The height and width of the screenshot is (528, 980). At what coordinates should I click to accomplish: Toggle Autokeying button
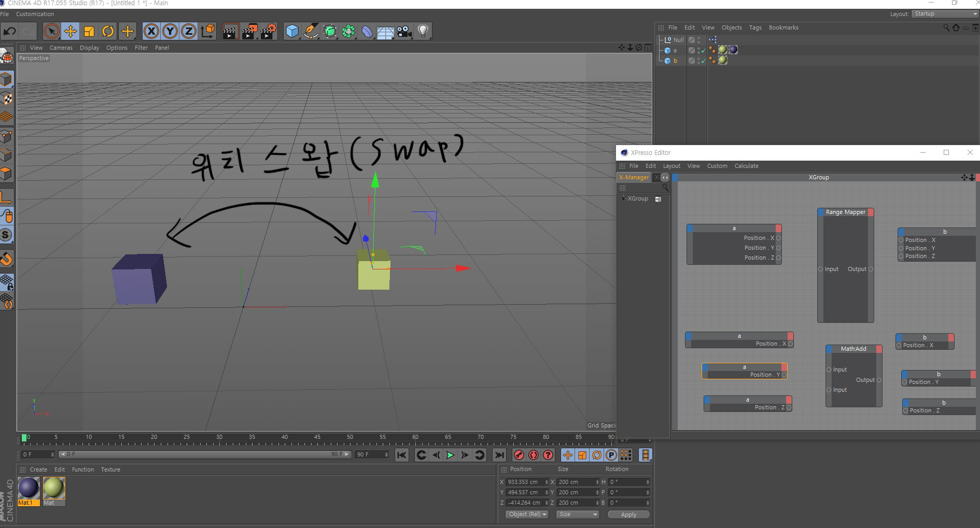(x=534, y=455)
